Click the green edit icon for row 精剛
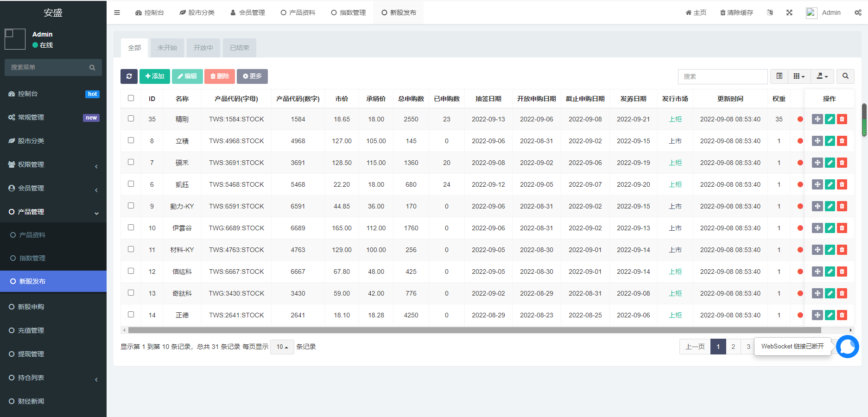The width and height of the screenshot is (868, 417). tap(830, 119)
